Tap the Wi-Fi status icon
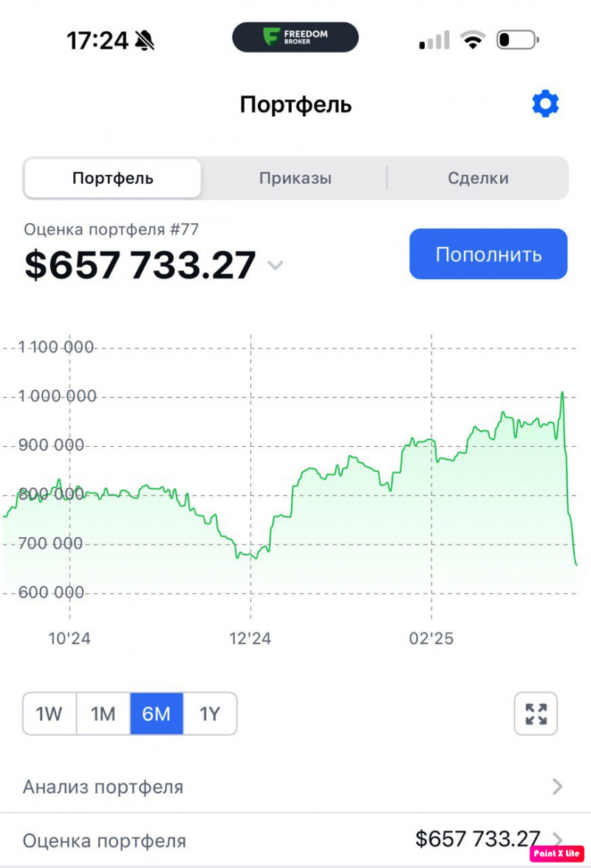Image resolution: width=591 pixels, height=868 pixels. (471, 40)
